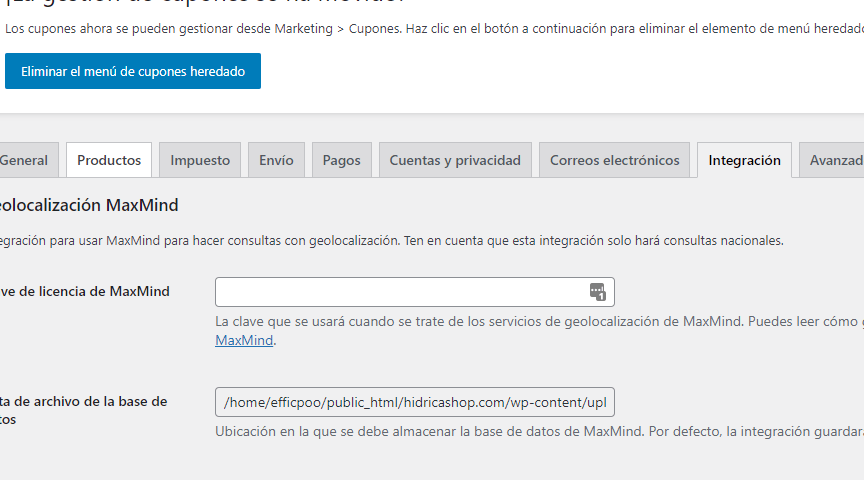Select the Envío tab
This screenshot has height=480, width=864.
(276, 160)
